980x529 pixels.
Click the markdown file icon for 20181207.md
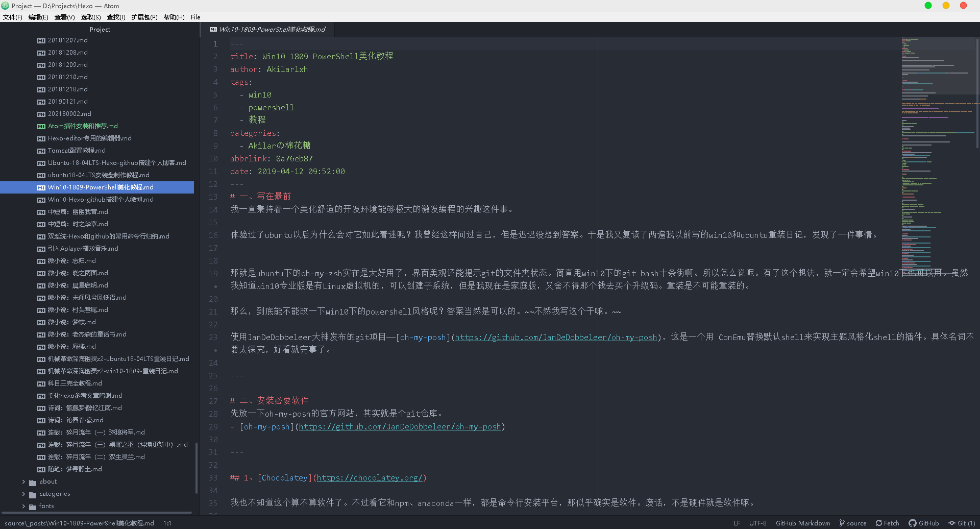pyautogui.click(x=41, y=40)
